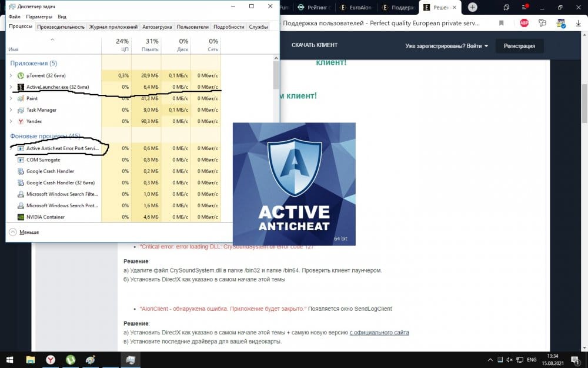Toggle the muted volume icon in system tray
Screen dimensions: 588x368
(510, 359)
